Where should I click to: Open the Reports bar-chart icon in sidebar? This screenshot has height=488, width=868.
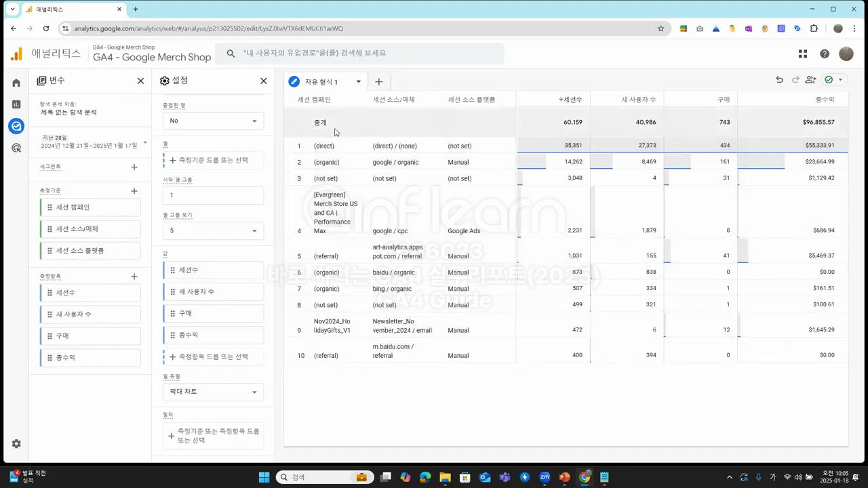tap(16, 104)
